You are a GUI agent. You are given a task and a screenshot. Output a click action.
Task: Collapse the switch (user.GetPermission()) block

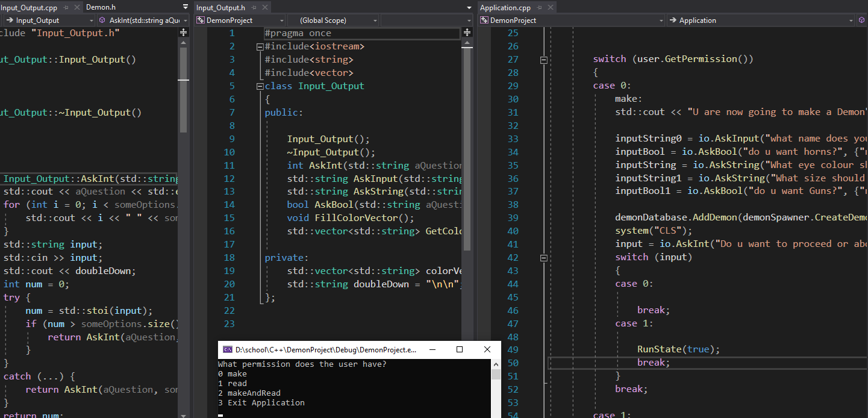click(x=544, y=60)
